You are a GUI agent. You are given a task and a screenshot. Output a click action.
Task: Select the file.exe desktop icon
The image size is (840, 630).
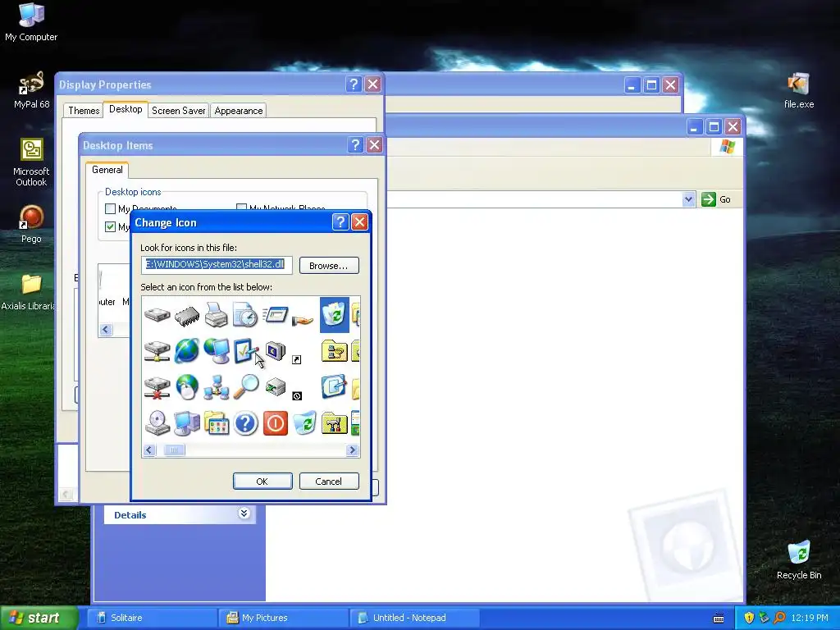pyautogui.click(x=799, y=90)
